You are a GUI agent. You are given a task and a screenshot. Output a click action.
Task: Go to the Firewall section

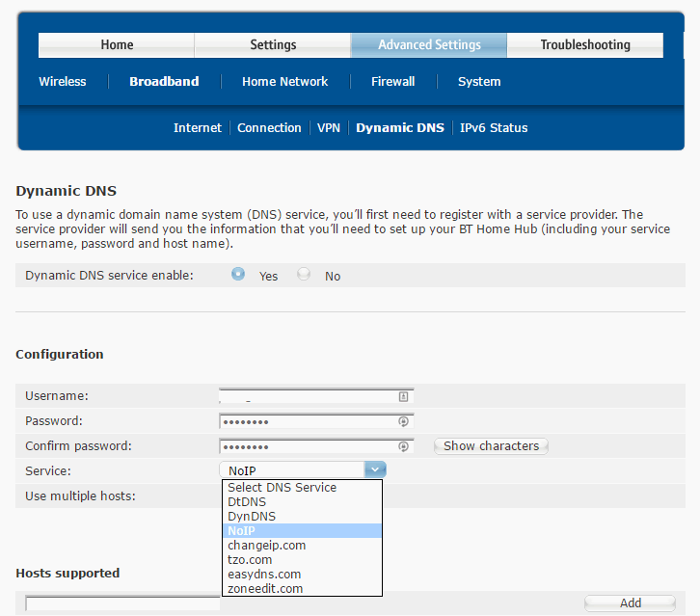click(x=392, y=82)
